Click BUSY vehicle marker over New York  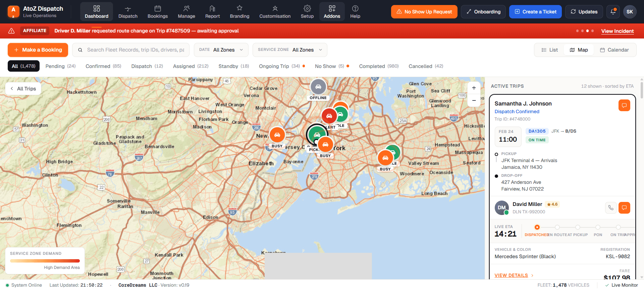[325, 145]
